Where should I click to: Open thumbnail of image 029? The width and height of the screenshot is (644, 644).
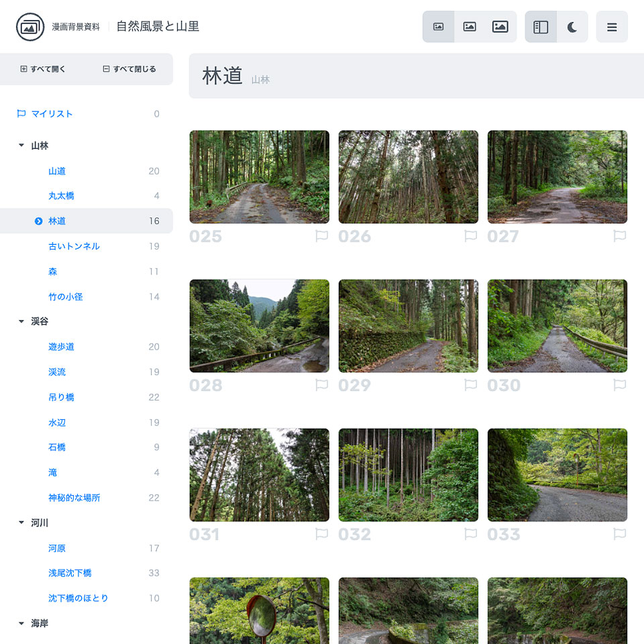[408, 325]
